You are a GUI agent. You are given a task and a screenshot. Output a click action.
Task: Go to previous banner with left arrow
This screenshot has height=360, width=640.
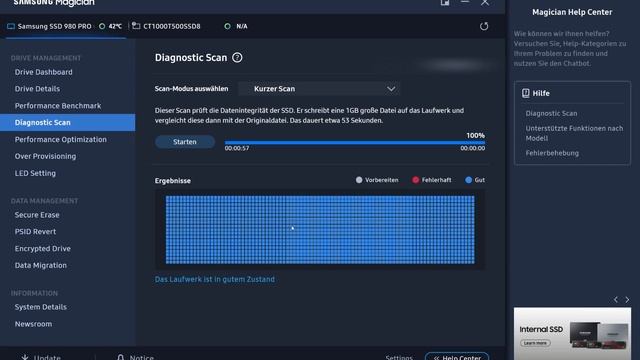(616, 300)
